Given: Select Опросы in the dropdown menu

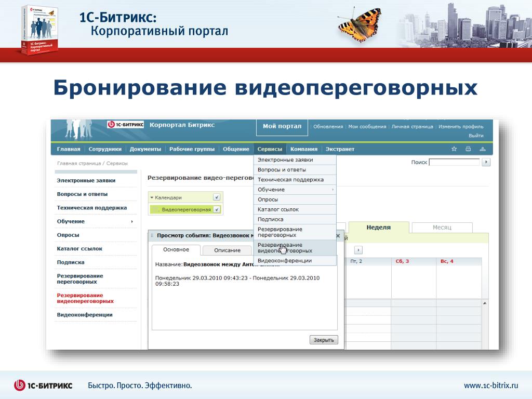Looking at the screenshot, I should tap(295, 199).
